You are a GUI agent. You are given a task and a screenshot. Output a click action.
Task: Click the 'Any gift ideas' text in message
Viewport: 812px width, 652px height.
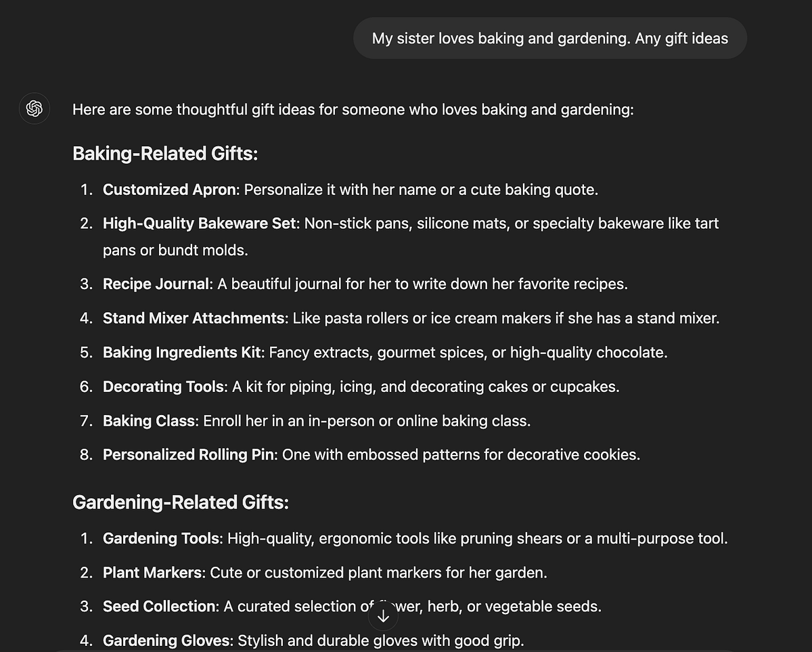point(681,39)
